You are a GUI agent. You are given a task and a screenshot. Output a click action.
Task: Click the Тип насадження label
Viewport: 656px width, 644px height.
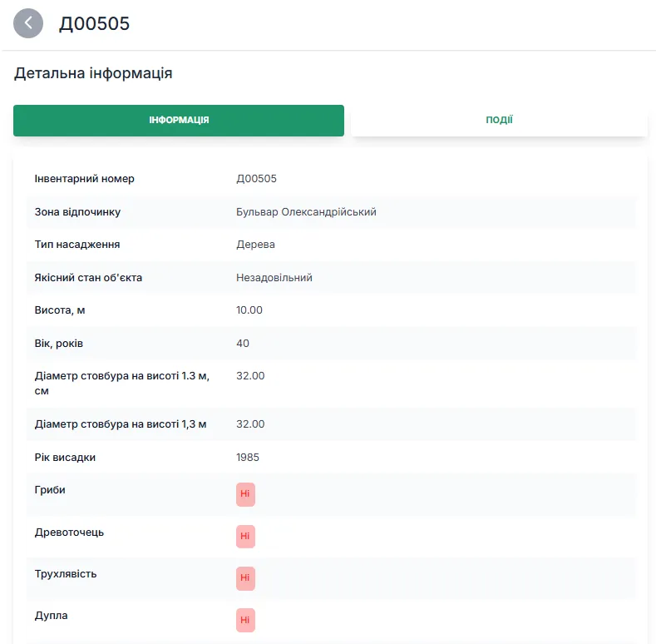pos(77,245)
